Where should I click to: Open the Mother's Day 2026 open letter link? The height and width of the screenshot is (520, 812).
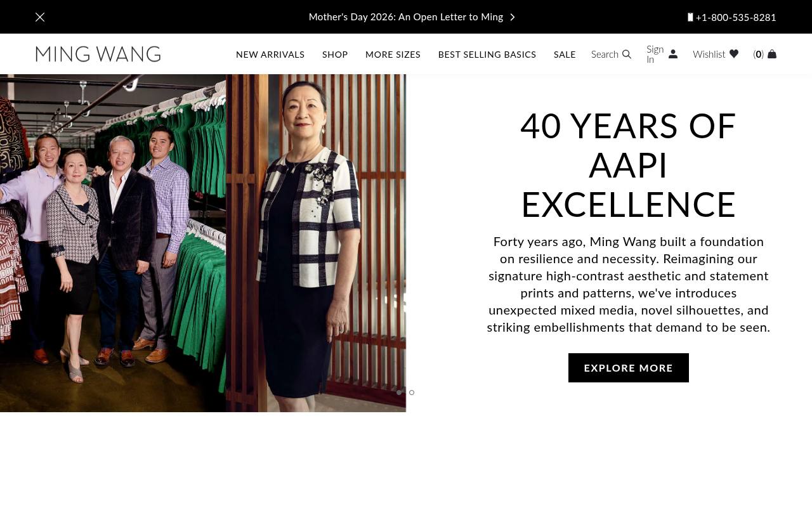(405, 17)
